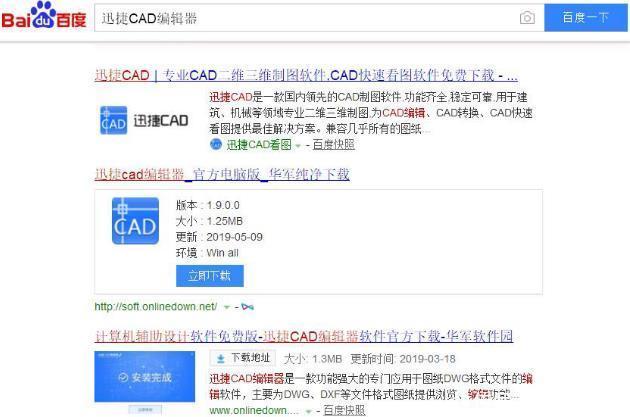Viewport: 630px width, 417px height.
Task: Select the environment text Win all
Action: point(222,253)
